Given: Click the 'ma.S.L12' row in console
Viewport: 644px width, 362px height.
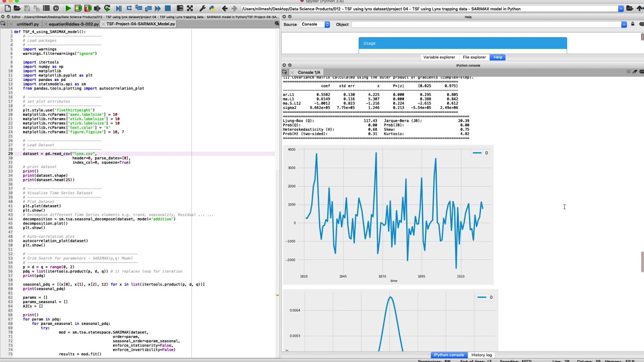Looking at the screenshot, I should tap(371, 103).
